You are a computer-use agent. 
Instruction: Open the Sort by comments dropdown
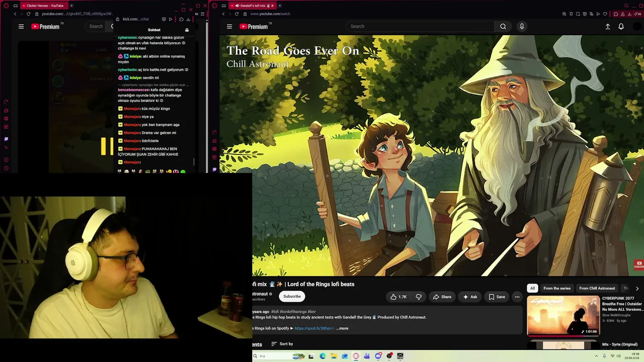[282, 344]
